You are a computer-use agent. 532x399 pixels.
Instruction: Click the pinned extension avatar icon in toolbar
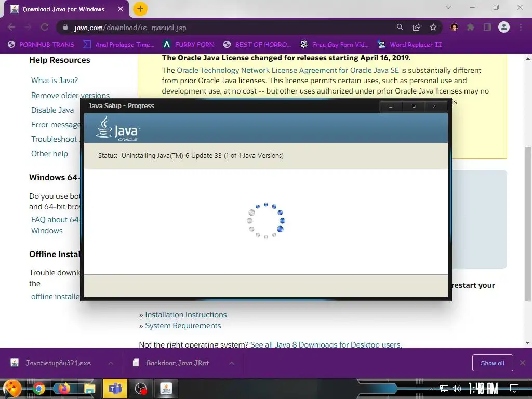click(x=454, y=27)
